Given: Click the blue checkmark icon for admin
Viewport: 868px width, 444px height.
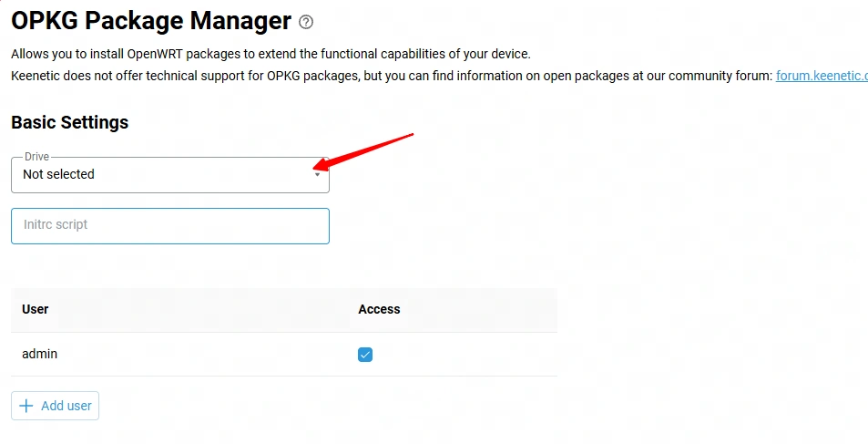Looking at the screenshot, I should pos(365,355).
